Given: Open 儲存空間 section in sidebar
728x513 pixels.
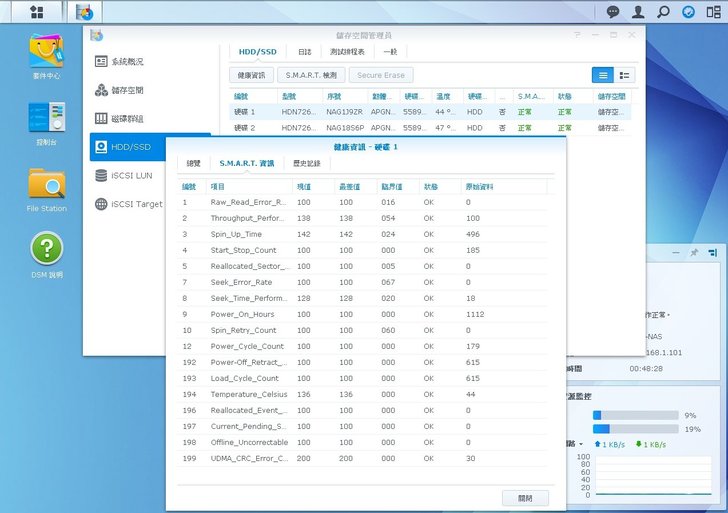Looking at the screenshot, I should [x=125, y=90].
